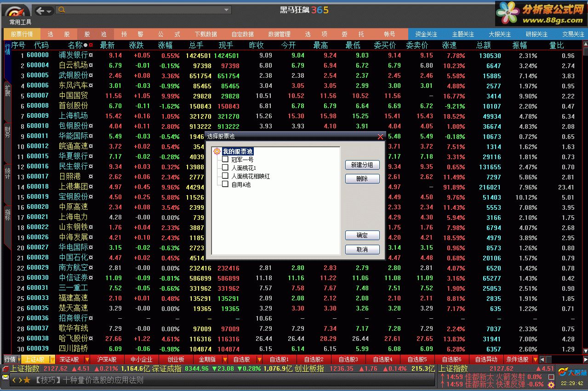
Task: Check the 人面桃花相映红 checkbox
Action: pos(225,176)
